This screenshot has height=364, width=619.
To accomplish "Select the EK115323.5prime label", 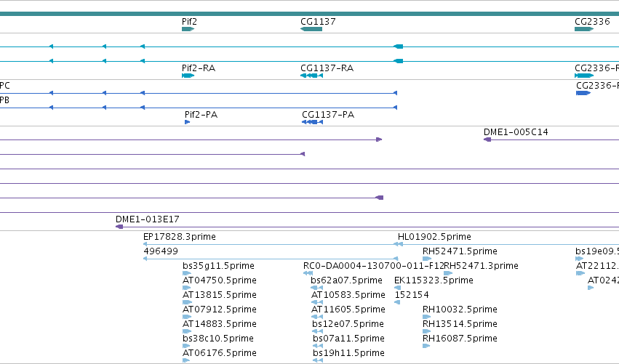I will [434, 280].
